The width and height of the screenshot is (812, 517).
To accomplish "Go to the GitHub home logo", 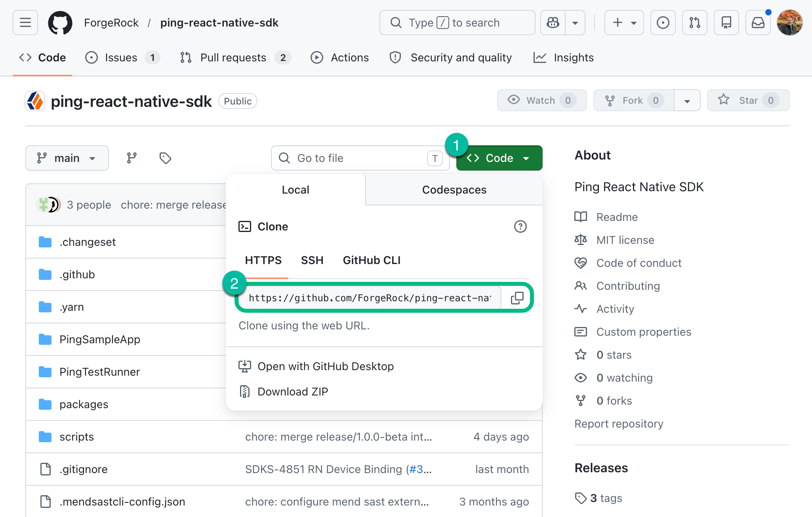I will [60, 23].
